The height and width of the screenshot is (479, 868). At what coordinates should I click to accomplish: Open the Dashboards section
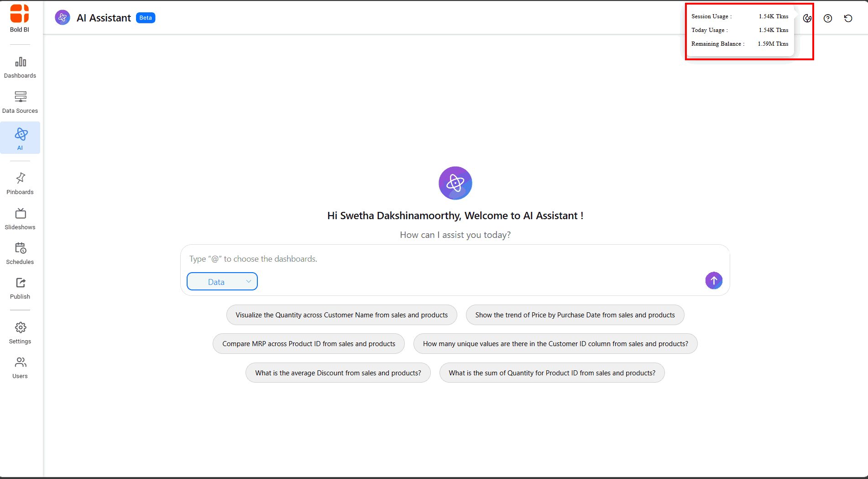[x=20, y=68]
